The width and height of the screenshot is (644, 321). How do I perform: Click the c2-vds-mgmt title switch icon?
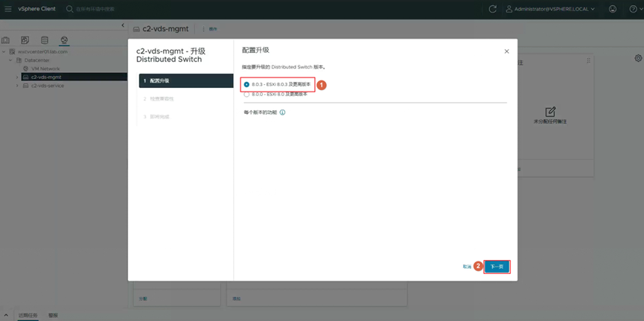click(x=137, y=29)
